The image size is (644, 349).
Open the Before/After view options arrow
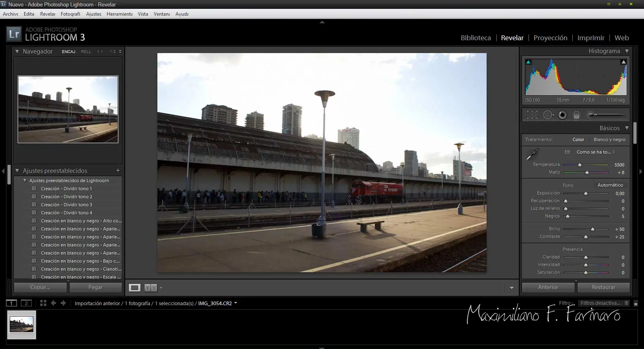pyautogui.click(x=161, y=288)
